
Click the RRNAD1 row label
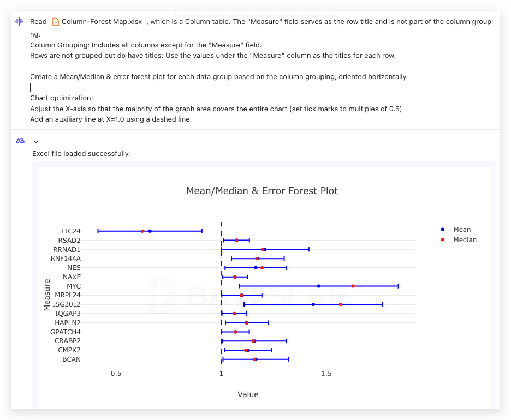click(x=67, y=250)
